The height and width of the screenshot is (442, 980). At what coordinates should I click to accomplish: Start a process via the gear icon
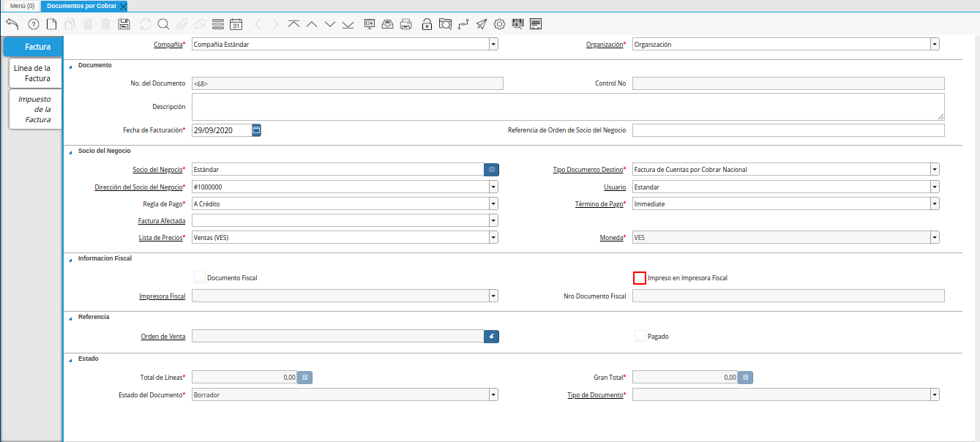click(x=499, y=23)
